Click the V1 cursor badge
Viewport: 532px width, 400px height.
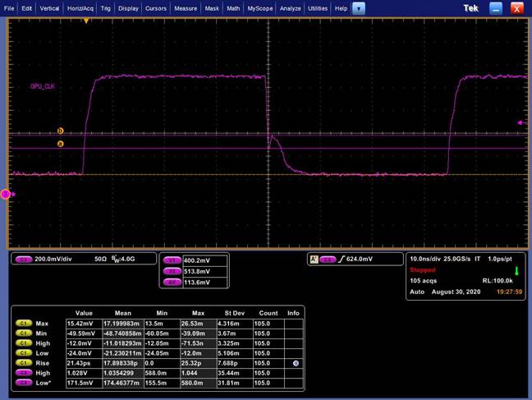(172, 260)
